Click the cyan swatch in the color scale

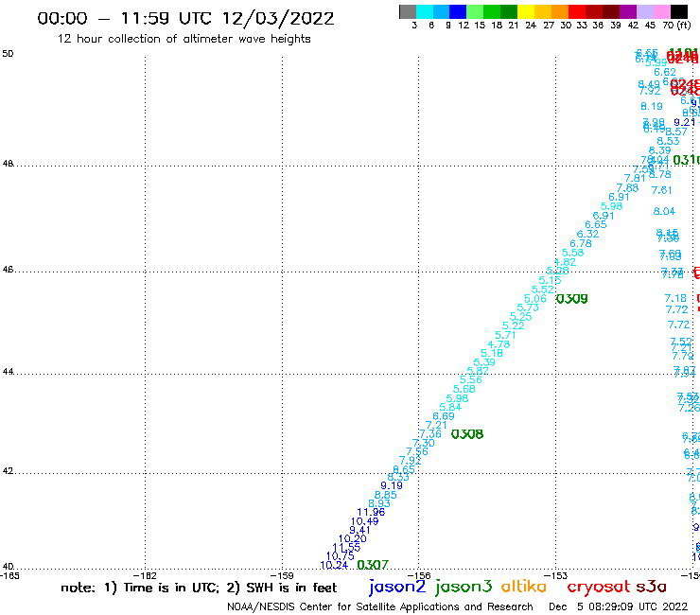click(424, 11)
